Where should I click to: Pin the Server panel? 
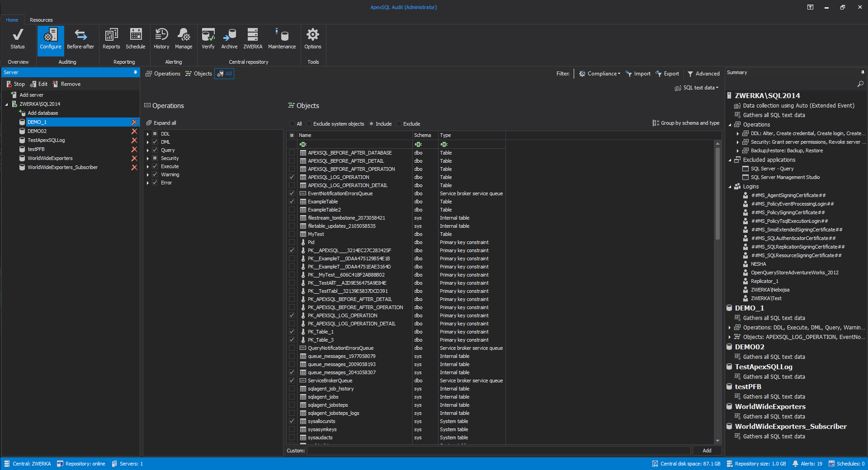coord(135,72)
